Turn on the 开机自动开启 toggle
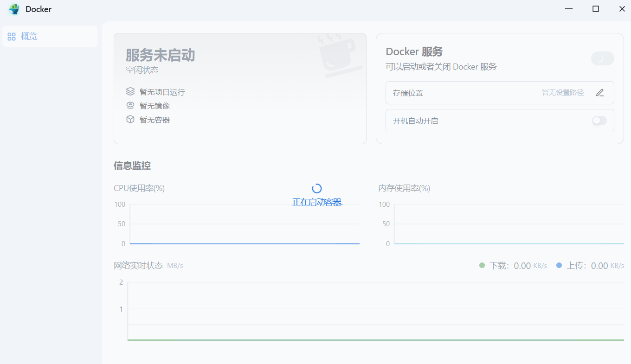 point(599,120)
